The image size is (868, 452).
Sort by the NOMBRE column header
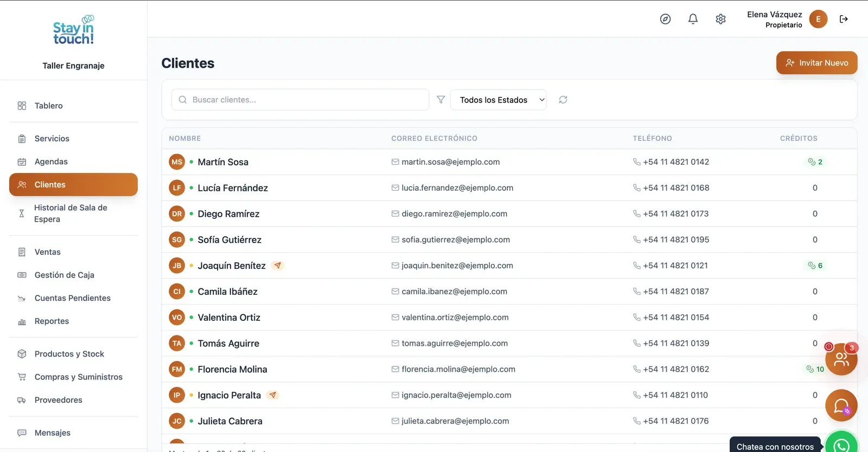tap(184, 138)
